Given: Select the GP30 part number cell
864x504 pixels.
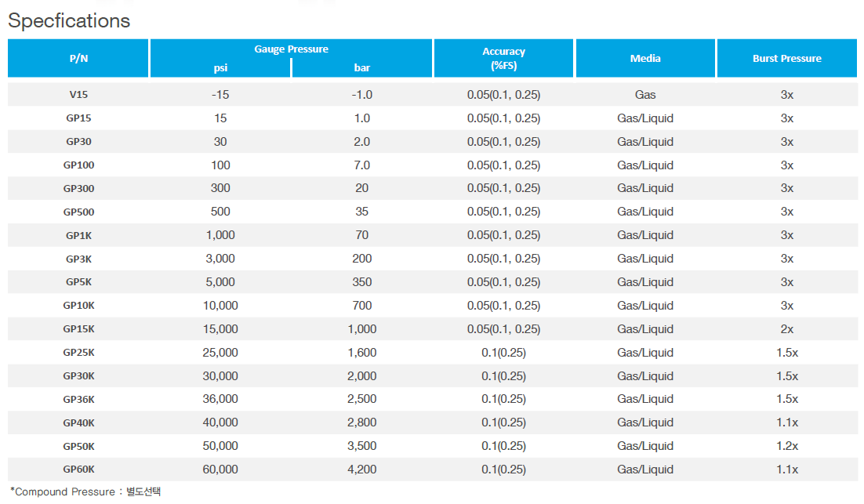Looking at the screenshot, I should 78,142.
